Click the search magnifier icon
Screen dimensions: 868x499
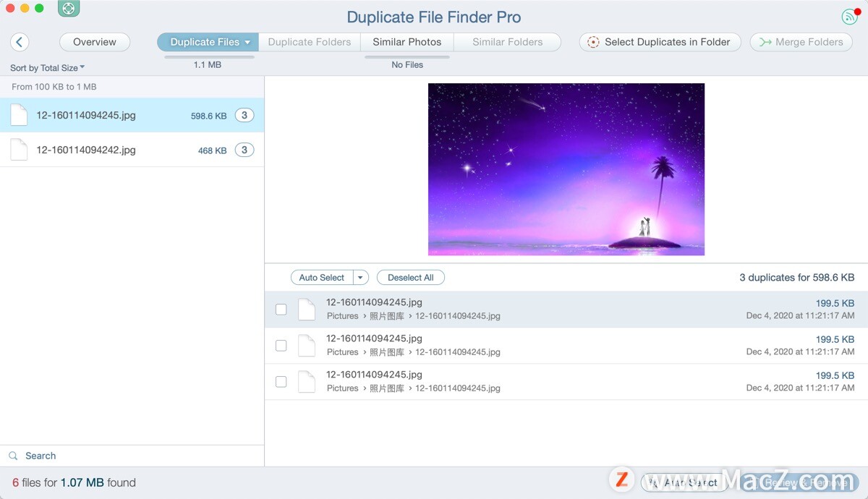pos(13,456)
